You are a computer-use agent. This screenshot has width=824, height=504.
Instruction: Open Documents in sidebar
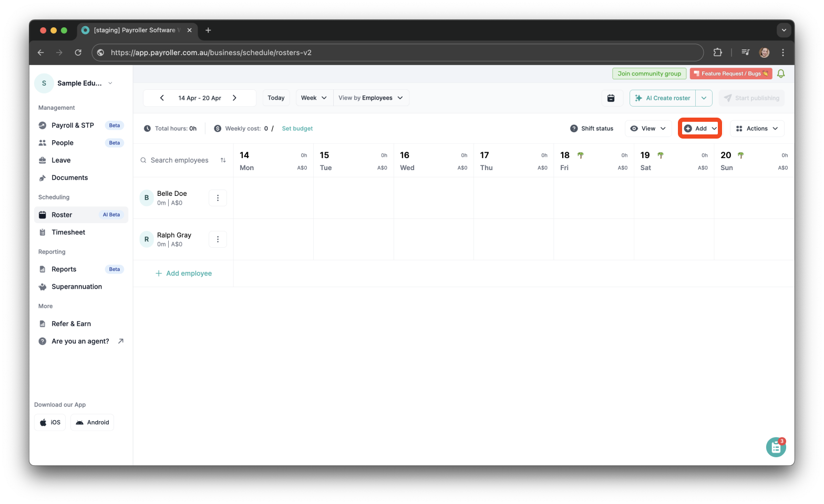click(x=81, y=178)
